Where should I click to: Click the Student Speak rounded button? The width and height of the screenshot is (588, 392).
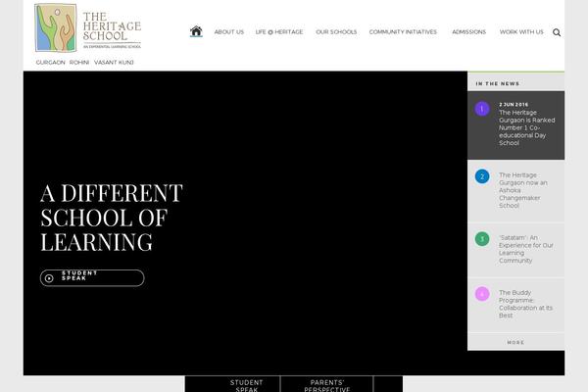[92, 278]
